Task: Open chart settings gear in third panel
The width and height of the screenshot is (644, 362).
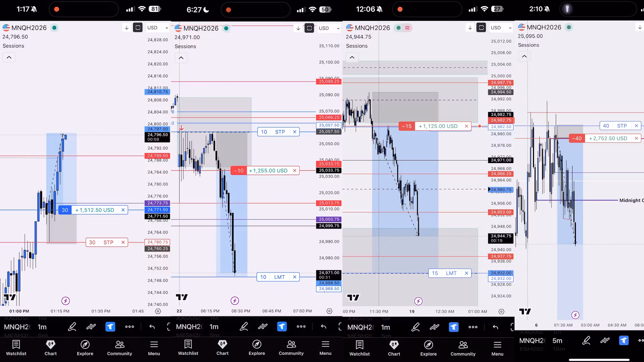Action: [x=501, y=311]
